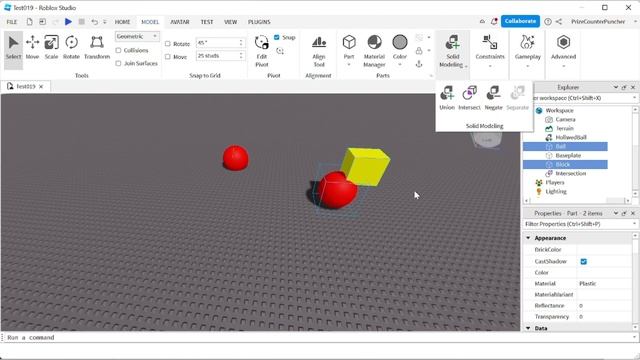Open the help question mark icon
This screenshot has width=640, height=360.
click(x=548, y=21)
